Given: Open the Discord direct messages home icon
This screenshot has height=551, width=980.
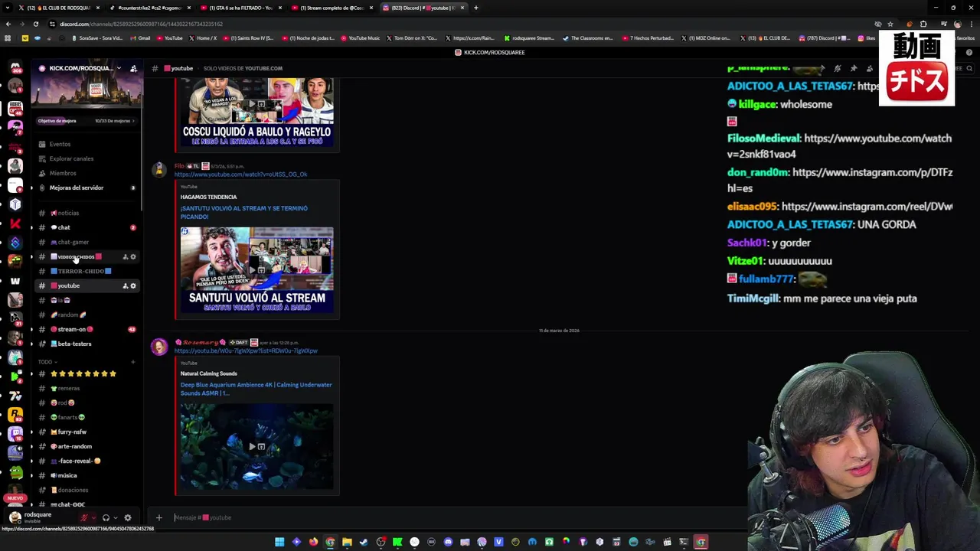Looking at the screenshot, I should click(x=15, y=68).
